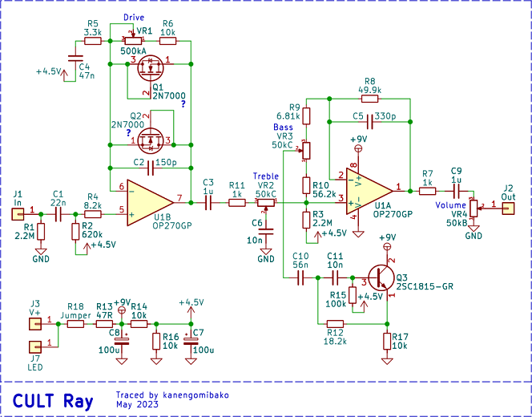
Task: Click the C3 1u capacitor symbol
Action: 208,203
